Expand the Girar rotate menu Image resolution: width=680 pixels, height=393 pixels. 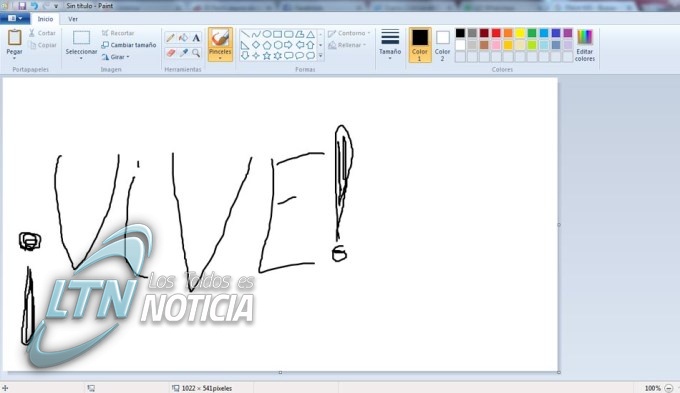[x=115, y=57]
